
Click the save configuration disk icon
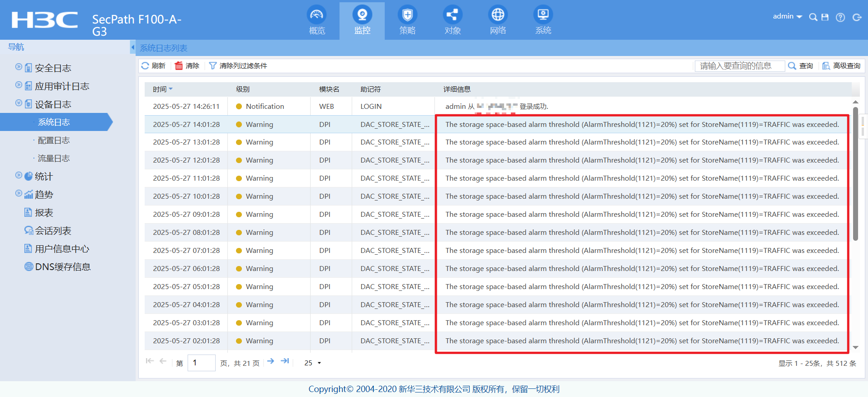(x=825, y=17)
